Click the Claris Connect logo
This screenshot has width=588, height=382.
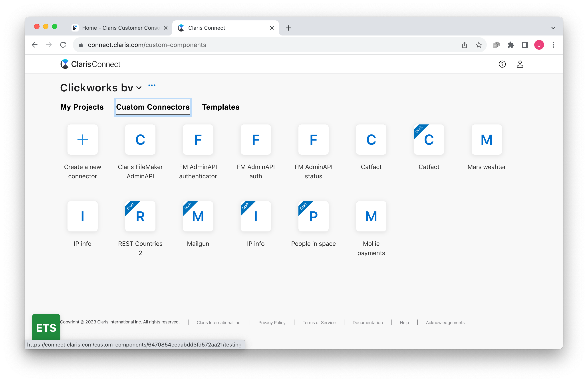pos(90,64)
